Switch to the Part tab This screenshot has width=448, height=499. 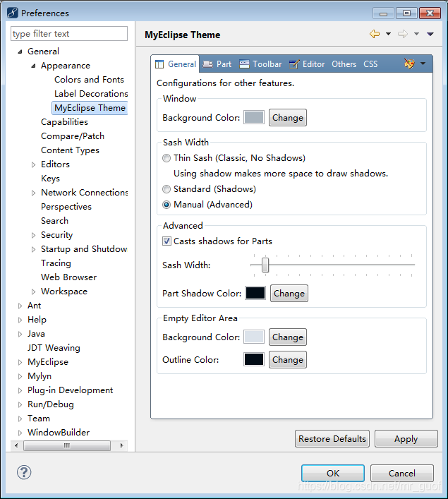217,64
